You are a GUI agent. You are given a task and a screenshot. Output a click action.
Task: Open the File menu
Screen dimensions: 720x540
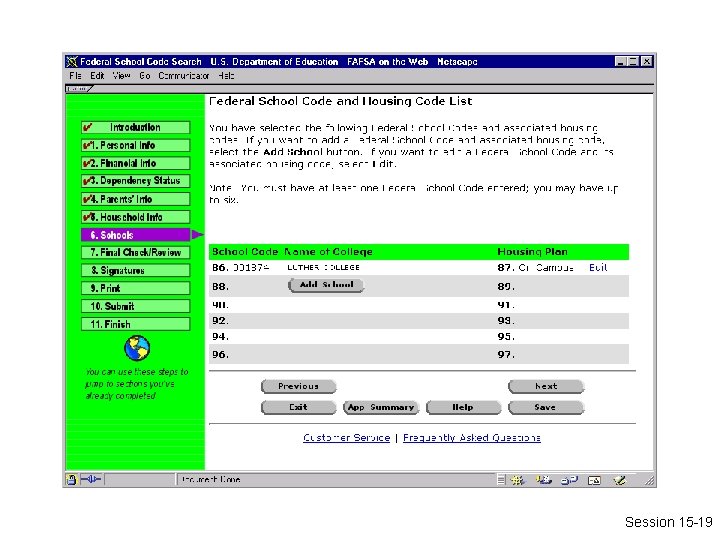tap(75, 76)
